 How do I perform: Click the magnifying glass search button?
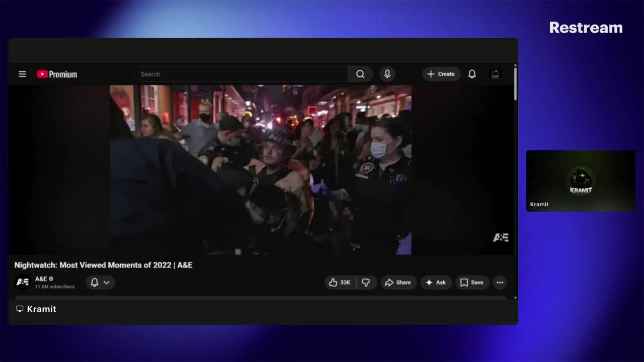pyautogui.click(x=360, y=74)
